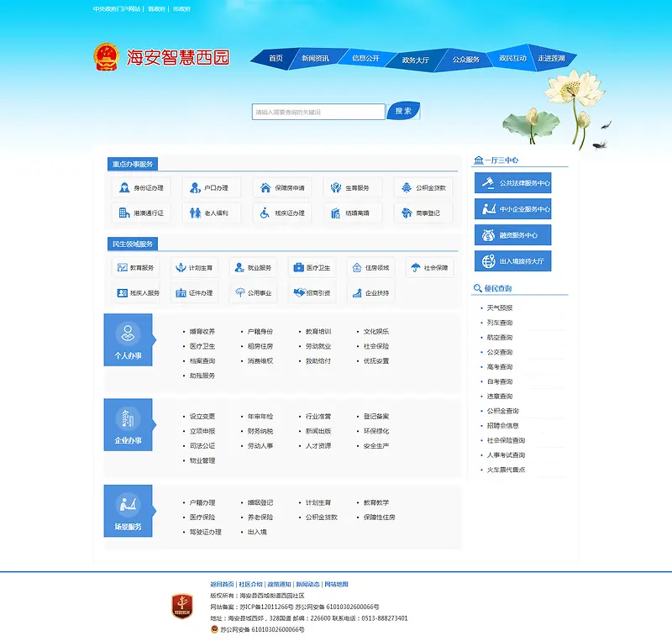Switch to the 新闻资讯 navigation tab
Screen dimensions: 672x641
[x=316, y=58]
